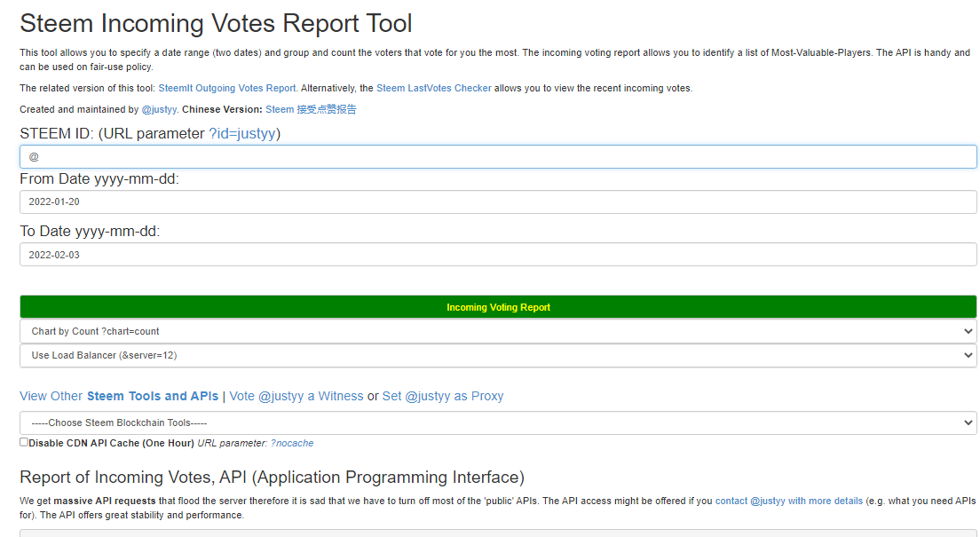Click the ?nocache URL parameter link
This screenshot has height=537, width=980.
(x=292, y=443)
